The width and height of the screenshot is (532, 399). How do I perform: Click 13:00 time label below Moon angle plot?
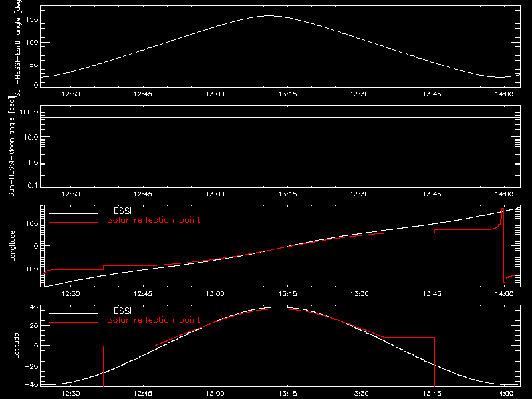click(215, 194)
